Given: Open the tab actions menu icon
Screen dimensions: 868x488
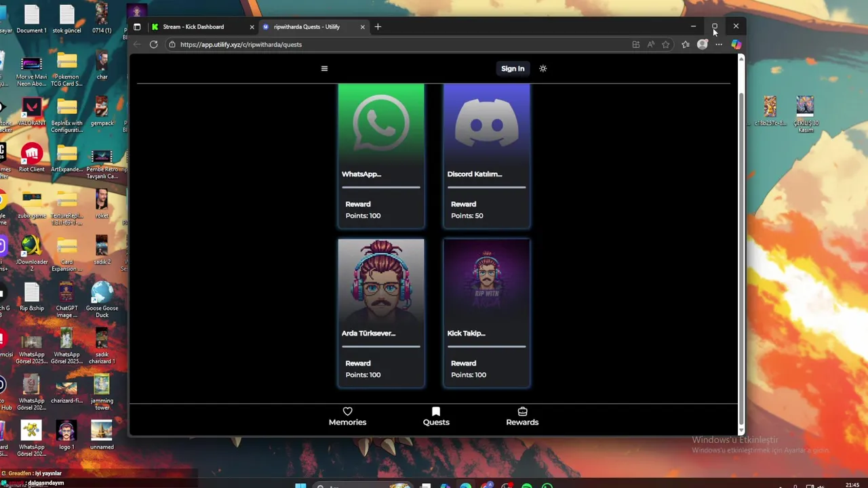Looking at the screenshot, I should 137,27.
